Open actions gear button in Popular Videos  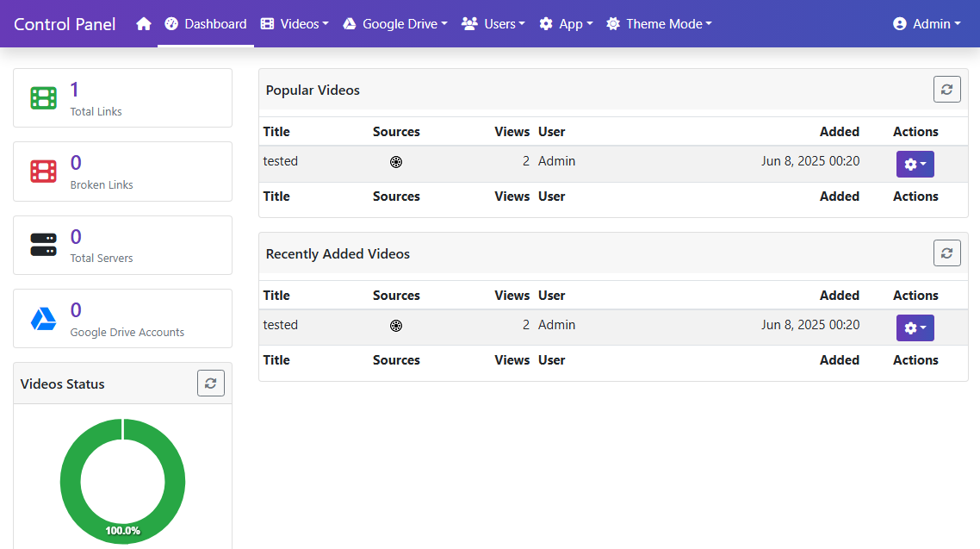point(915,164)
